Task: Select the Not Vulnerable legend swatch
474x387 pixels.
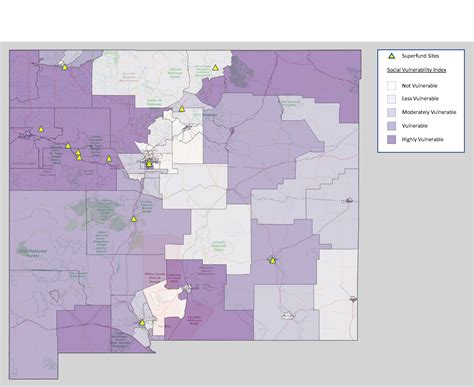Action: coord(391,86)
